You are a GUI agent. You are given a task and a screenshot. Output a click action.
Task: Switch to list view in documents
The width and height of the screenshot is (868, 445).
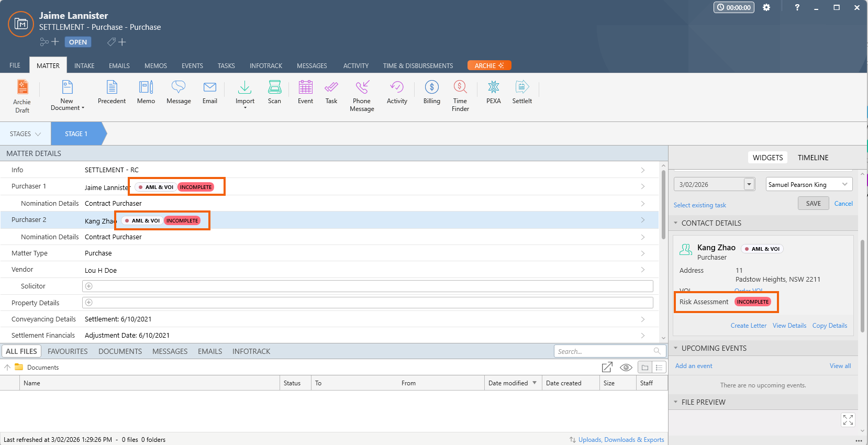point(659,368)
